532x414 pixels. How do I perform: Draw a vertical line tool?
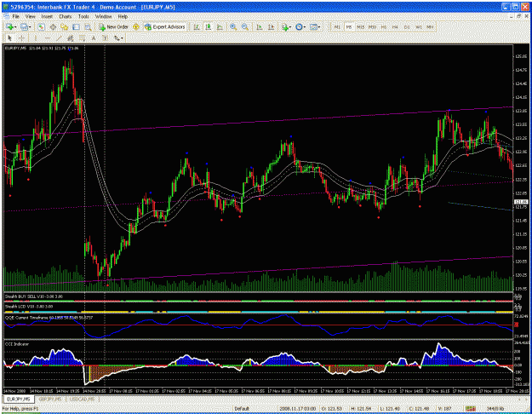(x=36, y=38)
